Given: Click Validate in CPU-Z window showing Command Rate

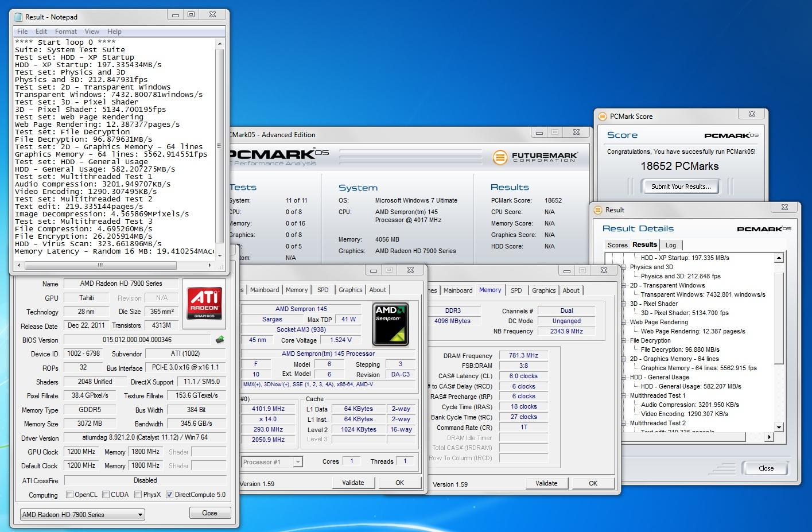Looking at the screenshot, I should pyautogui.click(x=546, y=483).
